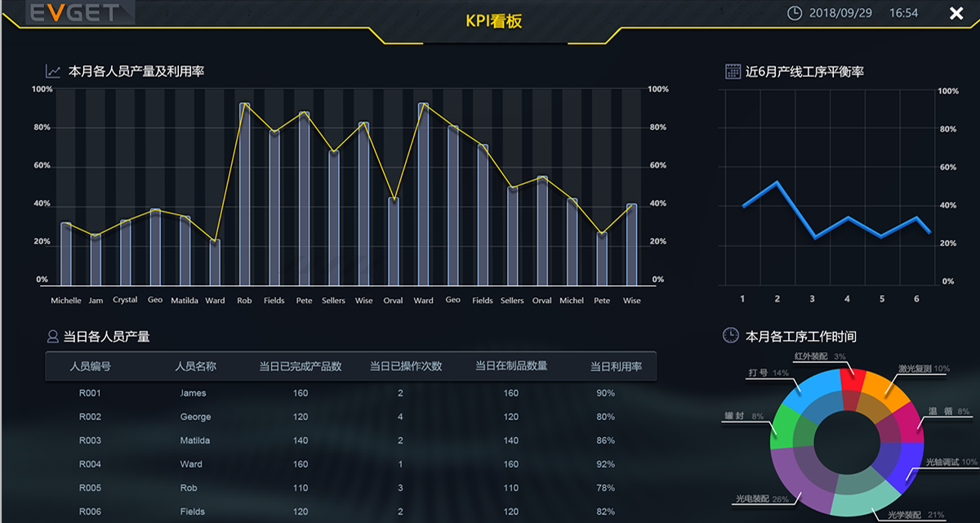Close the KPI dashboard with the X button

(x=956, y=13)
